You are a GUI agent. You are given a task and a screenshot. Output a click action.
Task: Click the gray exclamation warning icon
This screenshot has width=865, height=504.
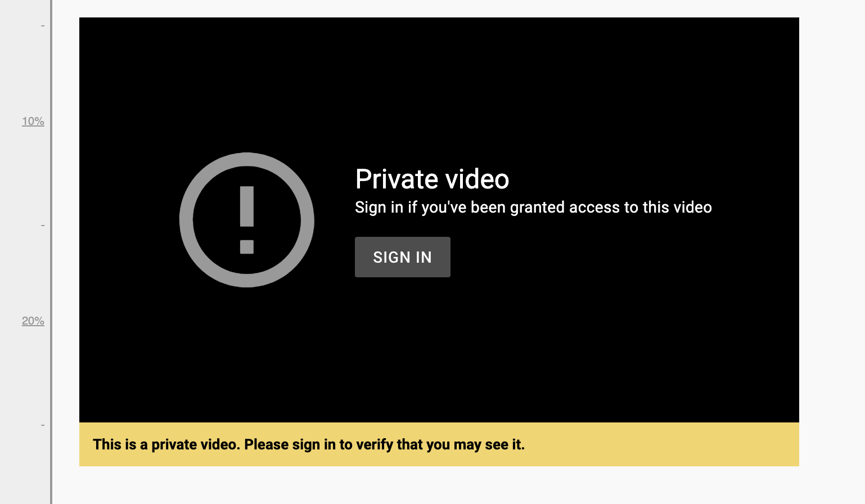[247, 220]
